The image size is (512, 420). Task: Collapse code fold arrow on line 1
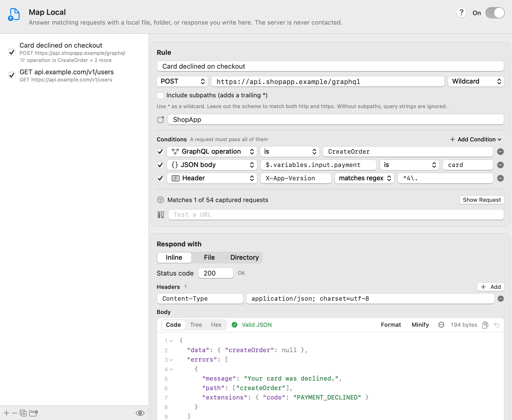pyautogui.click(x=171, y=341)
